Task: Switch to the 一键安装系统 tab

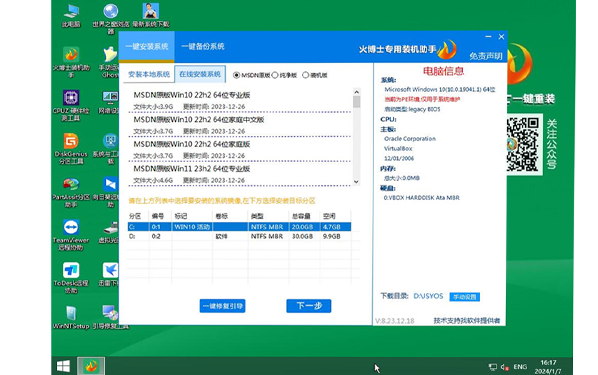Action: 147,47
